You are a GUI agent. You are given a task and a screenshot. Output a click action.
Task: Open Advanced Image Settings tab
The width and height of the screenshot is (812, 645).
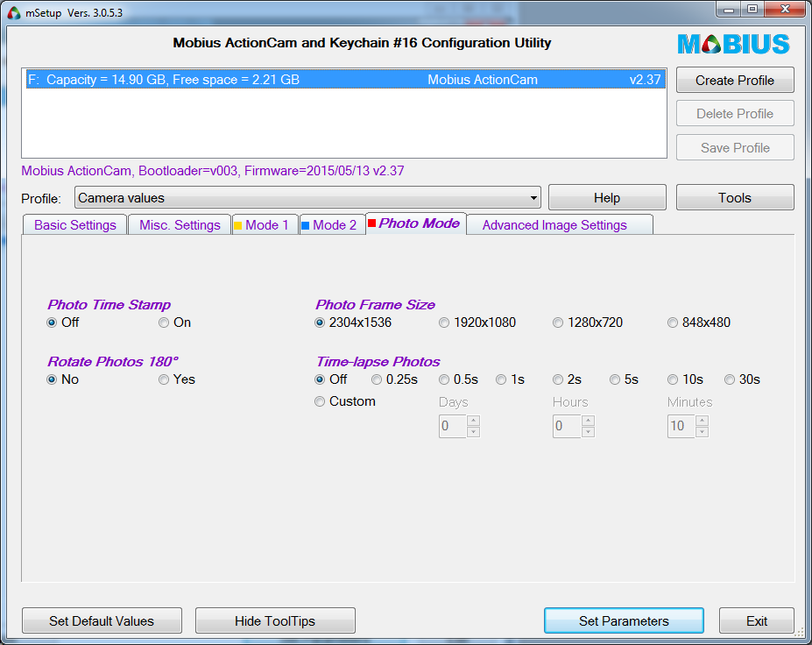coord(559,225)
